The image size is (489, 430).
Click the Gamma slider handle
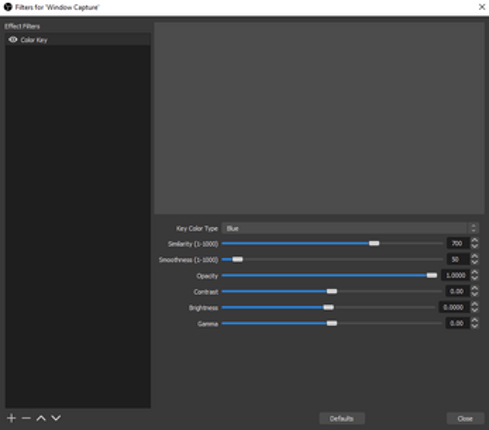[x=332, y=323]
